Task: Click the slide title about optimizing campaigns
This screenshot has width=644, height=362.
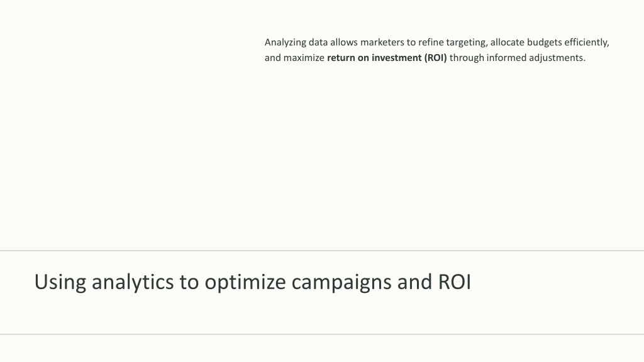Action: [252, 282]
